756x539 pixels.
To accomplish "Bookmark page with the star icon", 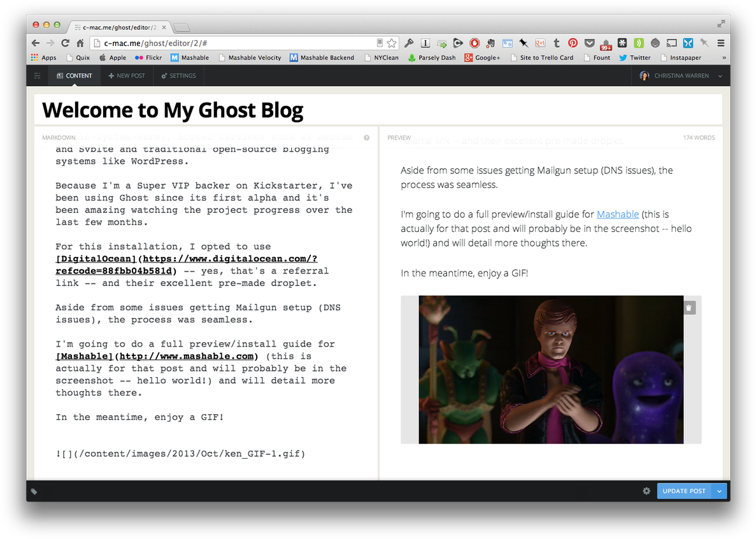I will [x=392, y=43].
